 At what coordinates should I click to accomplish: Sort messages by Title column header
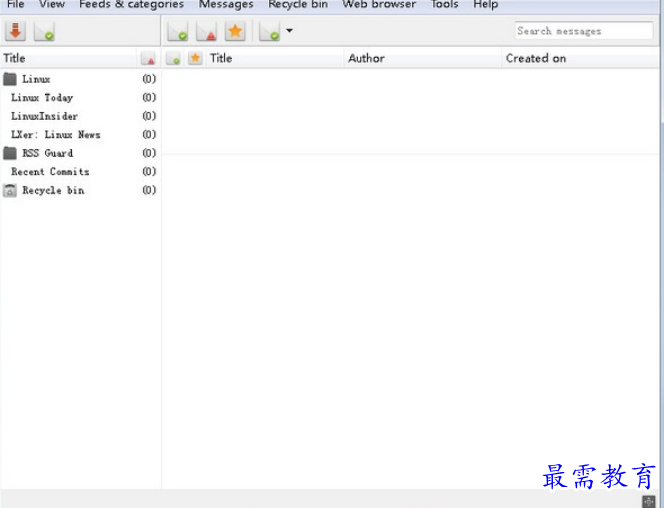click(275, 58)
